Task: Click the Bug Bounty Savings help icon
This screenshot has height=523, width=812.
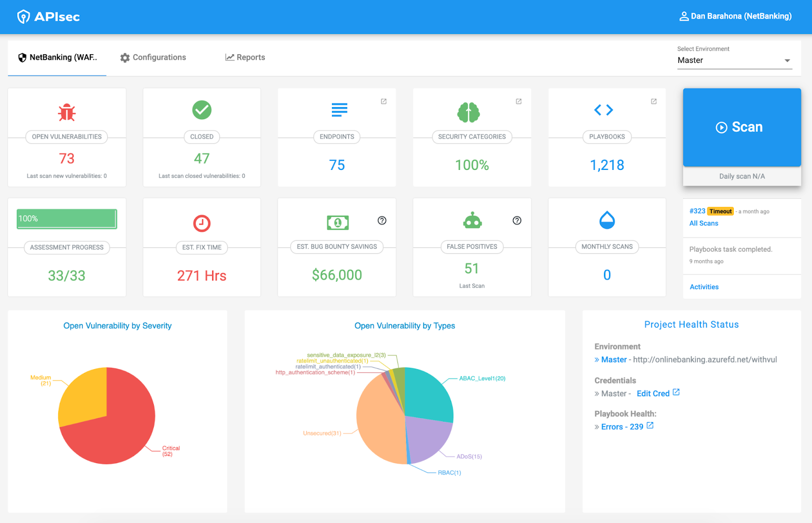Action: point(382,220)
